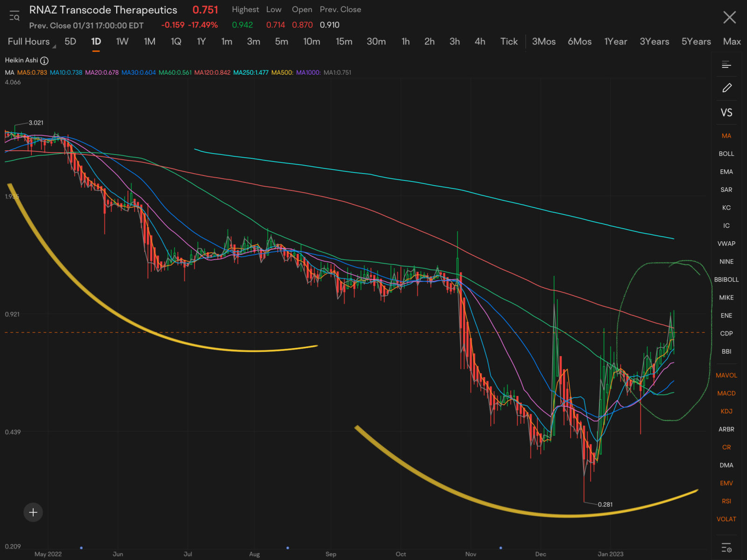747x560 pixels.
Task: Select the 3m interval
Action: point(254,42)
